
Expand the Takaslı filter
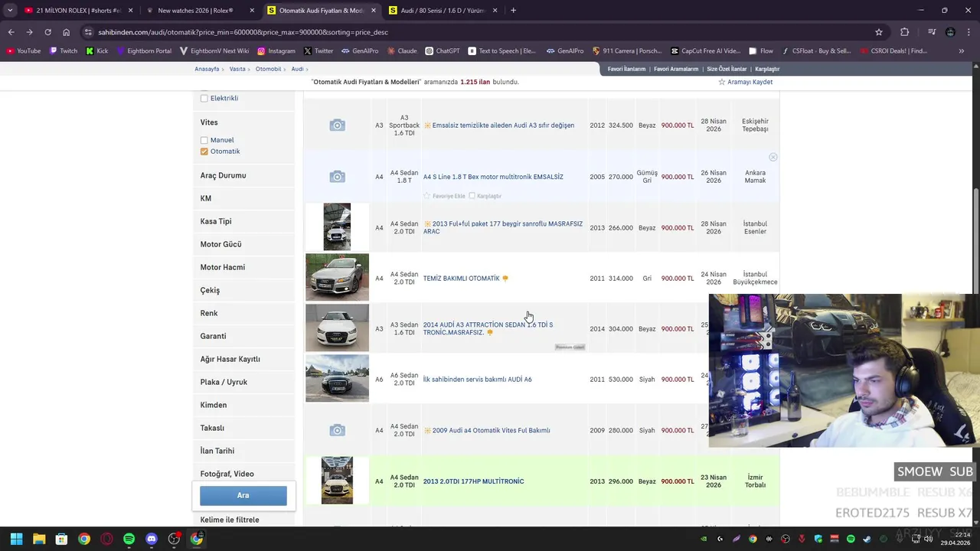click(243, 428)
